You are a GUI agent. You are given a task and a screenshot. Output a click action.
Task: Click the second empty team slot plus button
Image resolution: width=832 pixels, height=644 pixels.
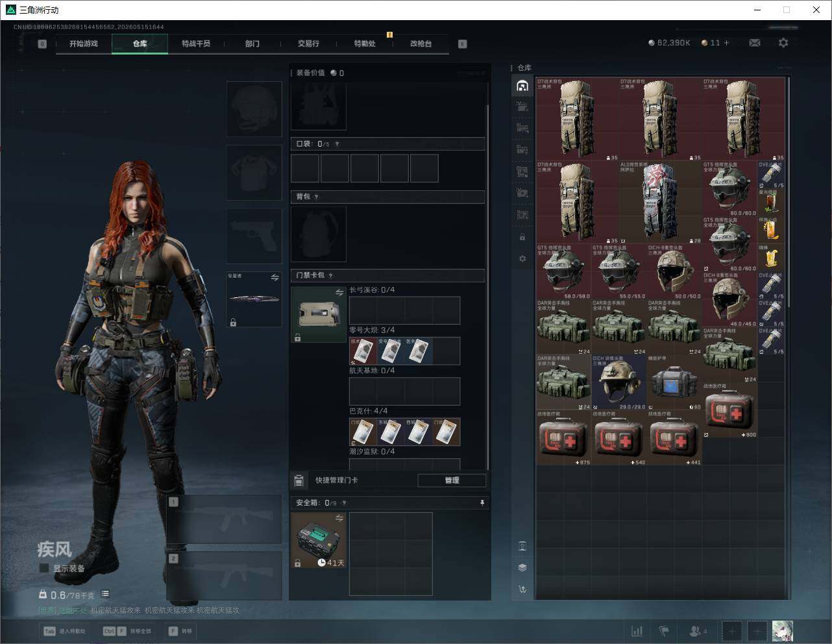tap(757, 631)
